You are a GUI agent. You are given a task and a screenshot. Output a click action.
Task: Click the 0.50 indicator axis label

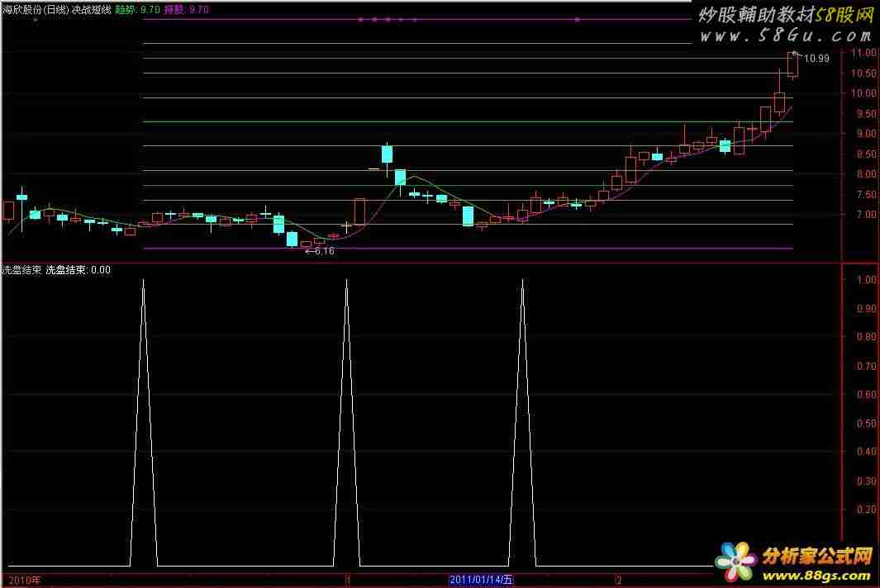(x=867, y=423)
